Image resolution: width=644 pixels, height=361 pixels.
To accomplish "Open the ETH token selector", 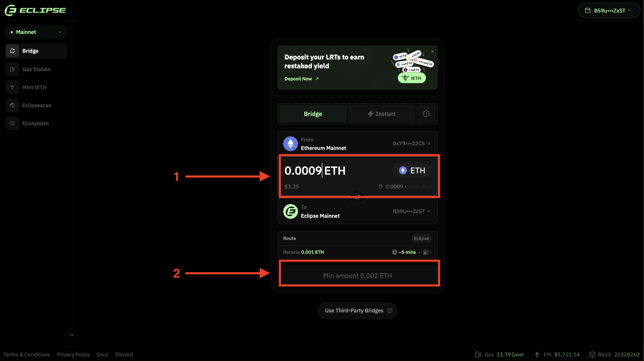I will tap(412, 170).
